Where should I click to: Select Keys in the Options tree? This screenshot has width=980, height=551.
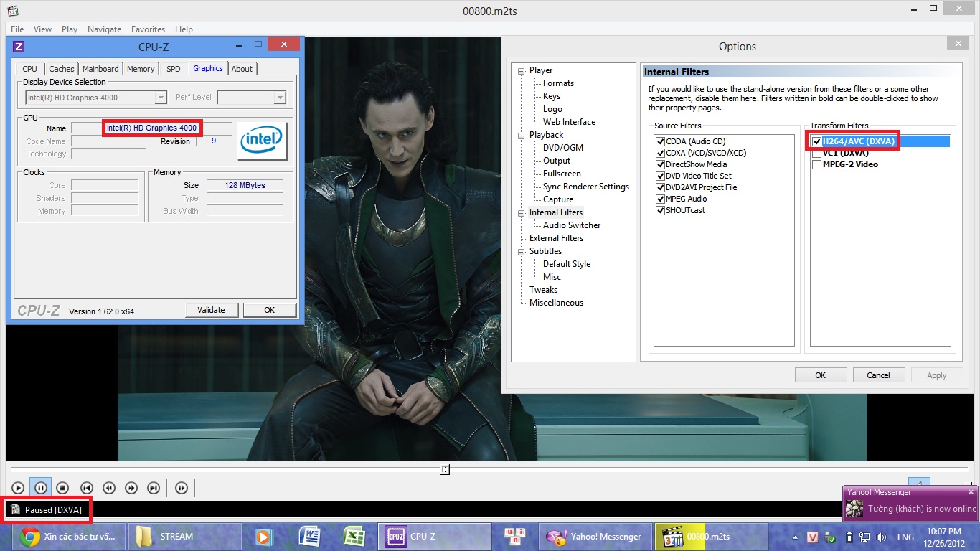pos(552,96)
